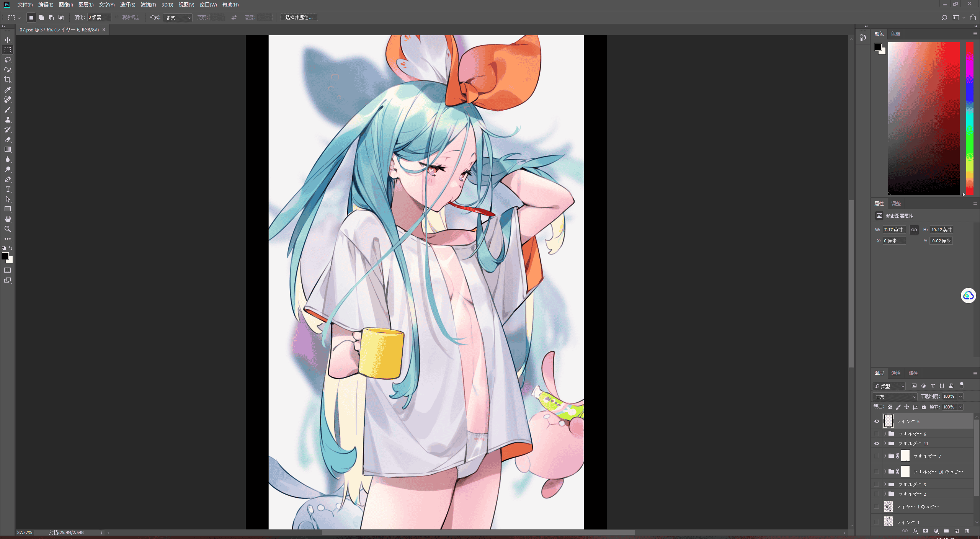Click the 选择并遮住 button
Image resolution: width=980 pixels, height=539 pixels.
[x=299, y=18]
